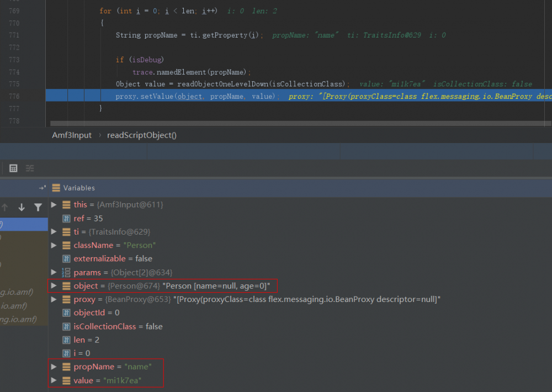Viewport: 552px width, 392px height.
Task: Select the 'this' object icon
Action: click(66, 205)
